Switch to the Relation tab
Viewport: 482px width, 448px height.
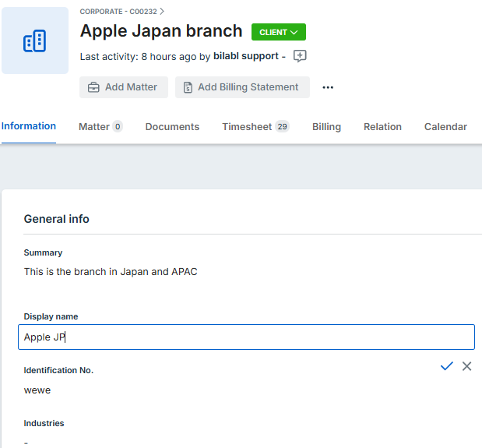(x=382, y=127)
